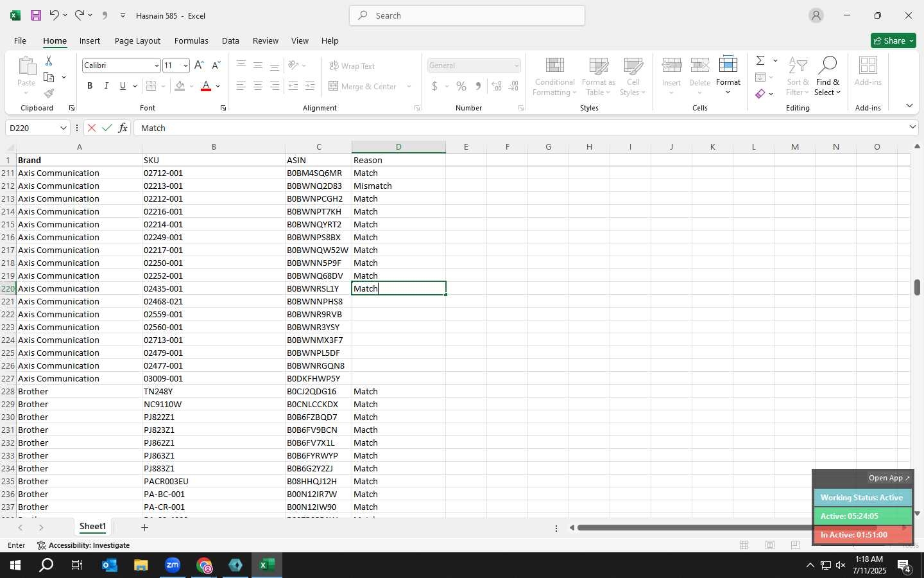This screenshot has width=924, height=578.
Task: Click the Insert Function fx icon
Action: (x=123, y=128)
